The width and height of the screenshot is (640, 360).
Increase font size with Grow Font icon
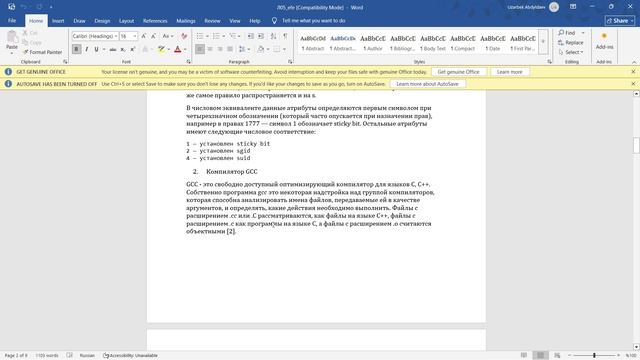(144, 36)
